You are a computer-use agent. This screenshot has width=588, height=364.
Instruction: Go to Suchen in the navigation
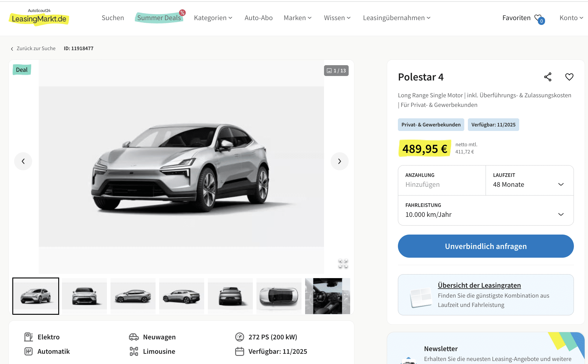point(113,18)
